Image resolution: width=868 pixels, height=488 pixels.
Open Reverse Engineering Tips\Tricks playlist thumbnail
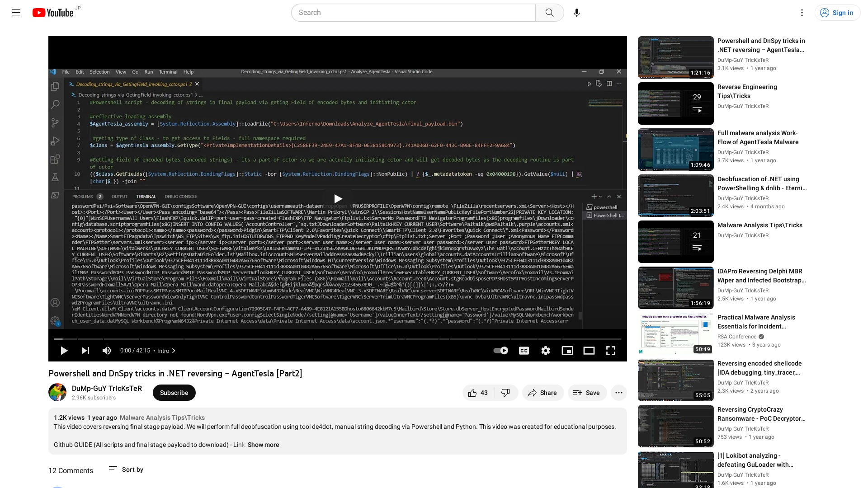[675, 103]
